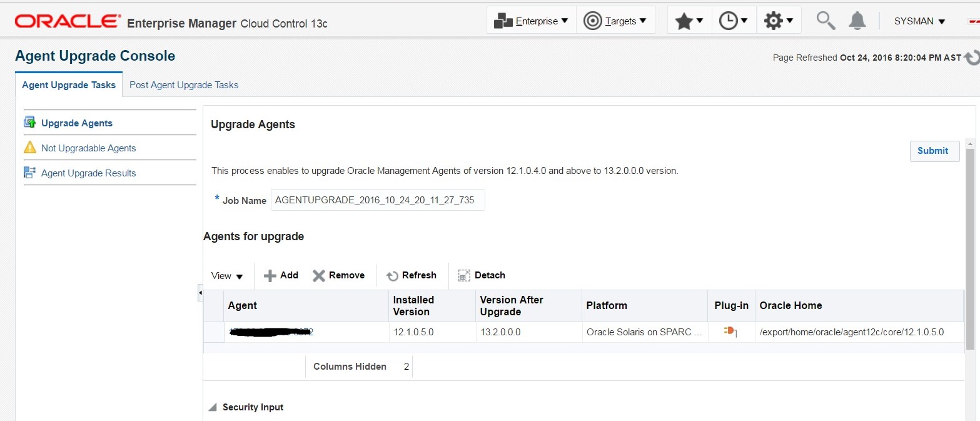Collapse the left navigation pane splitter
This screenshot has height=421, width=980.
(200, 292)
